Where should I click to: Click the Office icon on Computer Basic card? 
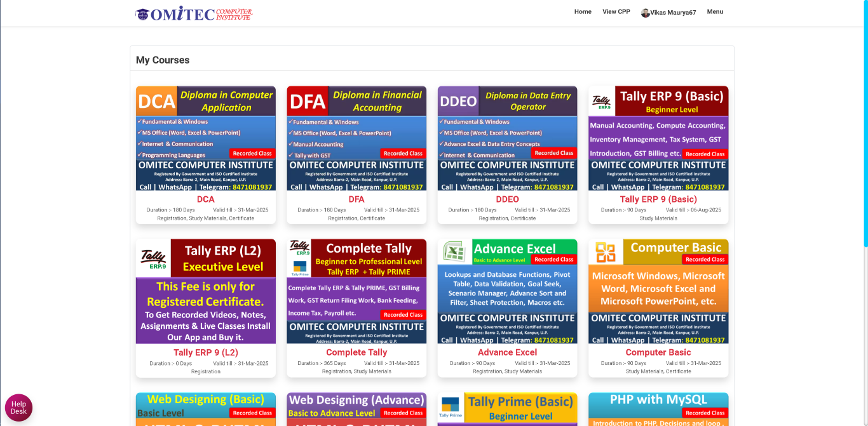point(606,252)
